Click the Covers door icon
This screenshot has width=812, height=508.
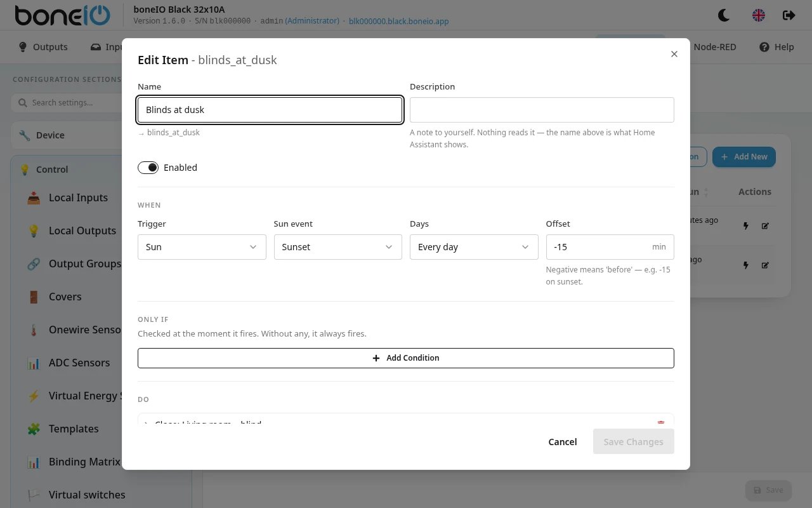click(x=34, y=297)
